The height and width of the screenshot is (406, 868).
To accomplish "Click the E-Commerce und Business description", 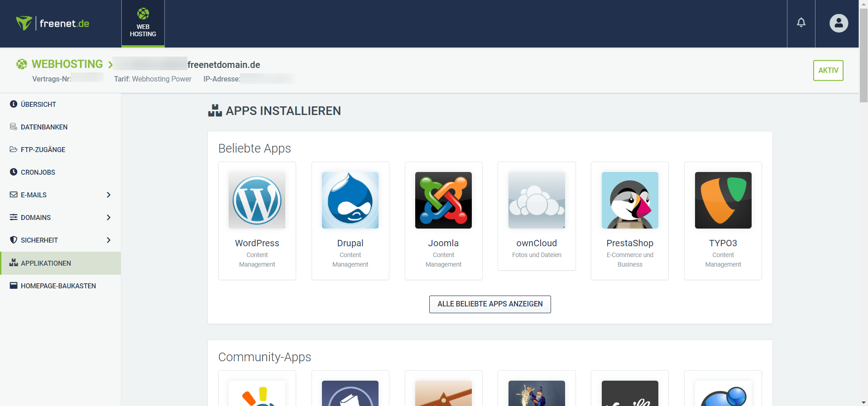I will coord(630,260).
